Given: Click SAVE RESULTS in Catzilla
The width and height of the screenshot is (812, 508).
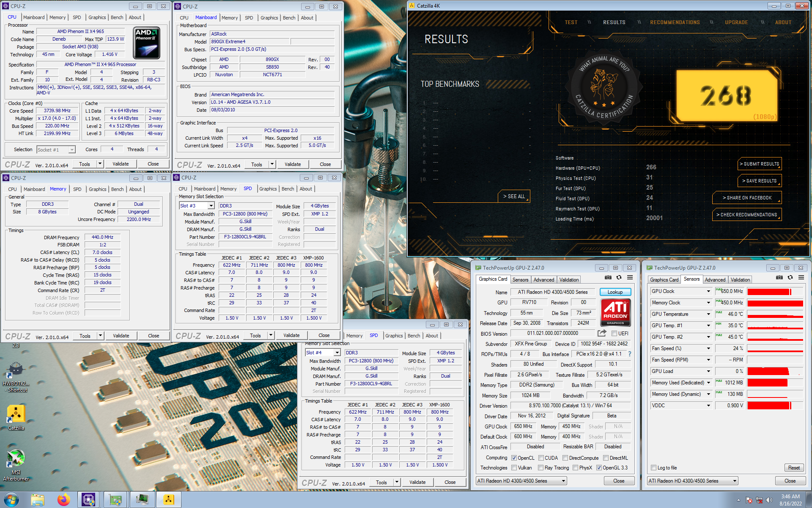Looking at the screenshot, I should click(x=760, y=181).
